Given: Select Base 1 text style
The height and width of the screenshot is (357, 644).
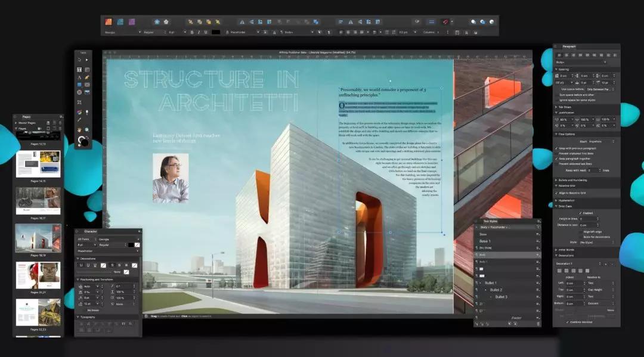Looking at the screenshot, I should click(x=485, y=241).
